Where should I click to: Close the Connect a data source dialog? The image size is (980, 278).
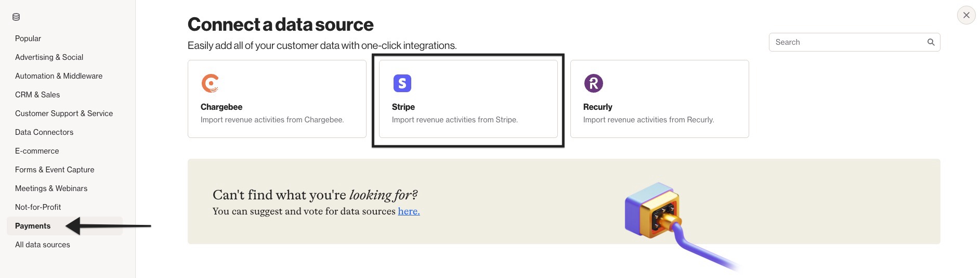pos(966,15)
